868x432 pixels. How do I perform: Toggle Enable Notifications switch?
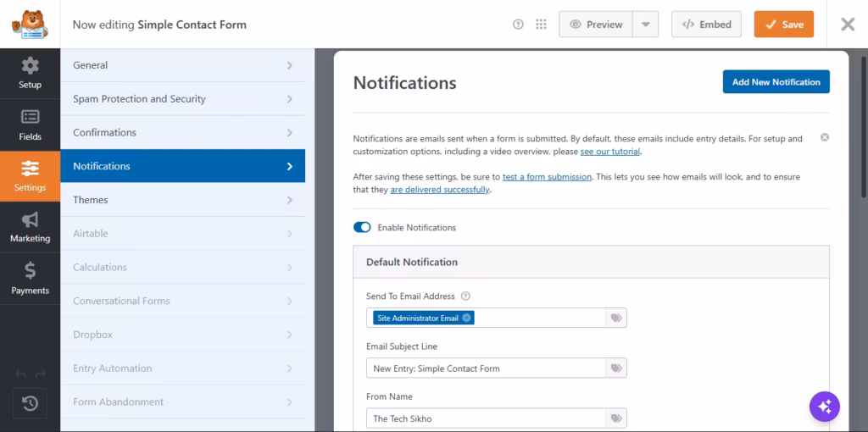[x=362, y=227]
